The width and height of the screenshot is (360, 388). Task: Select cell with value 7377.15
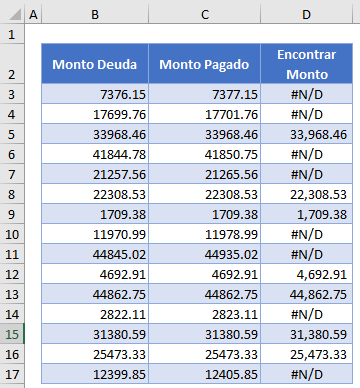coord(205,94)
